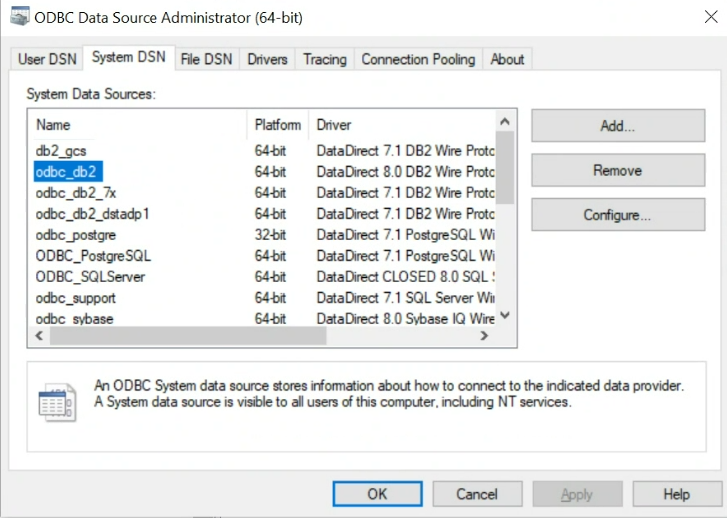This screenshot has height=518, width=727.
Task: Click DataDirect CLOSED 8.0 SQL driver cell
Action: pos(406,277)
